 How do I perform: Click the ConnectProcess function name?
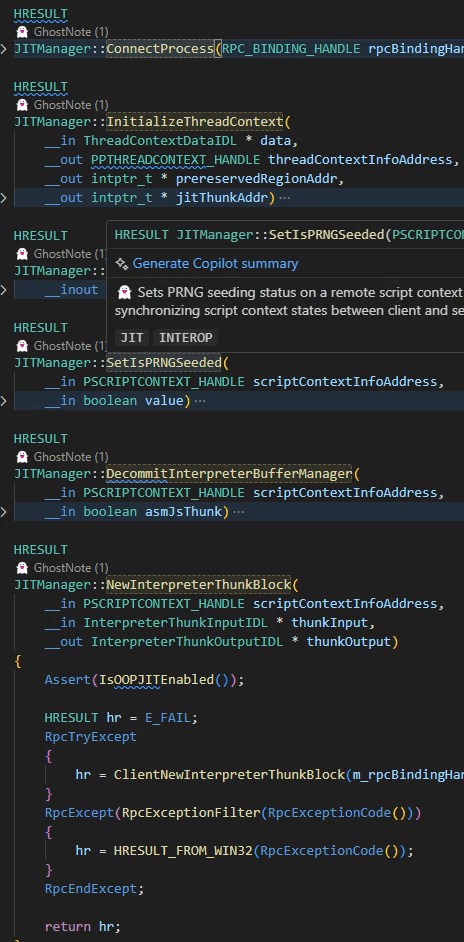point(160,49)
